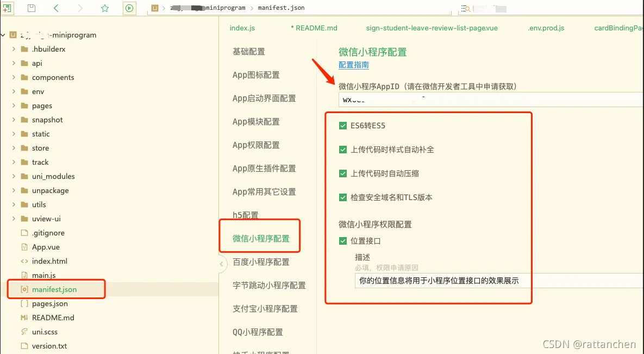644x354 pixels.
Task: Switch to the .env.prod.js tab
Action: [546, 28]
